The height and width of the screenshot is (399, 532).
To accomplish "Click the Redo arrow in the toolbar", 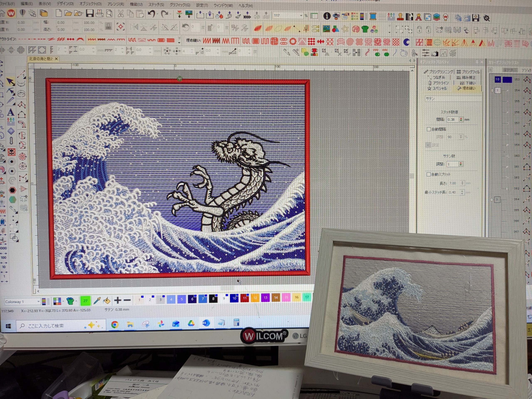I will coord(165,14).
